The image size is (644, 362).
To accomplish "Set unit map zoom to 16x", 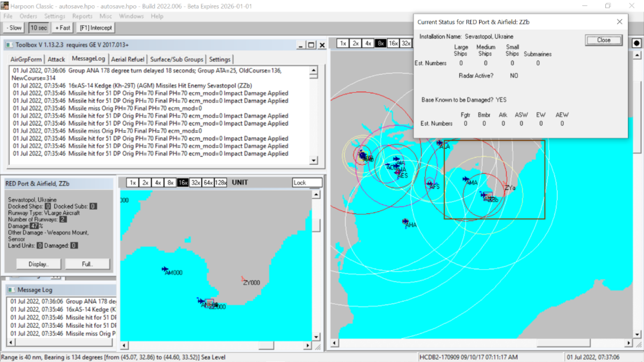I will click(x=183, y=182).
